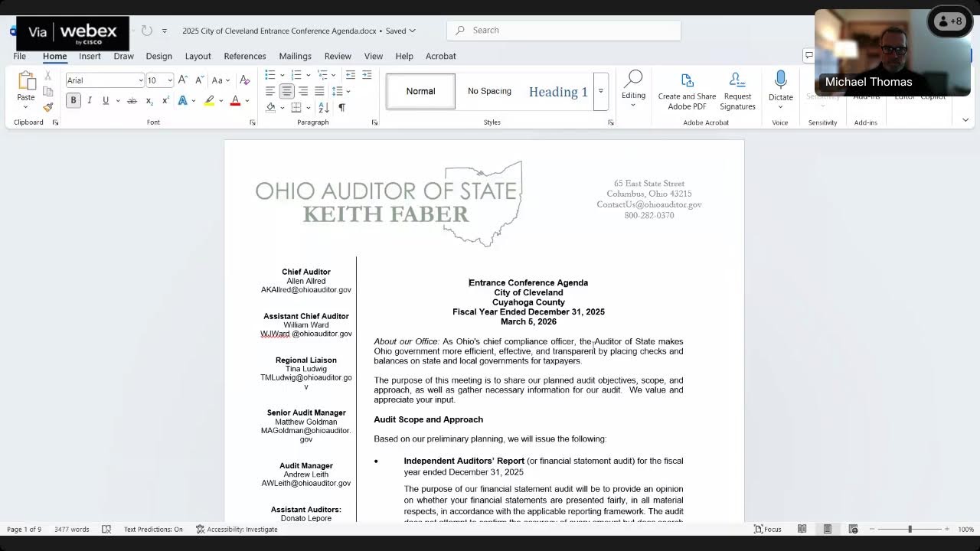Cut selection with scissors icon
The image size is (980, 551).
(x=47, y=76)
